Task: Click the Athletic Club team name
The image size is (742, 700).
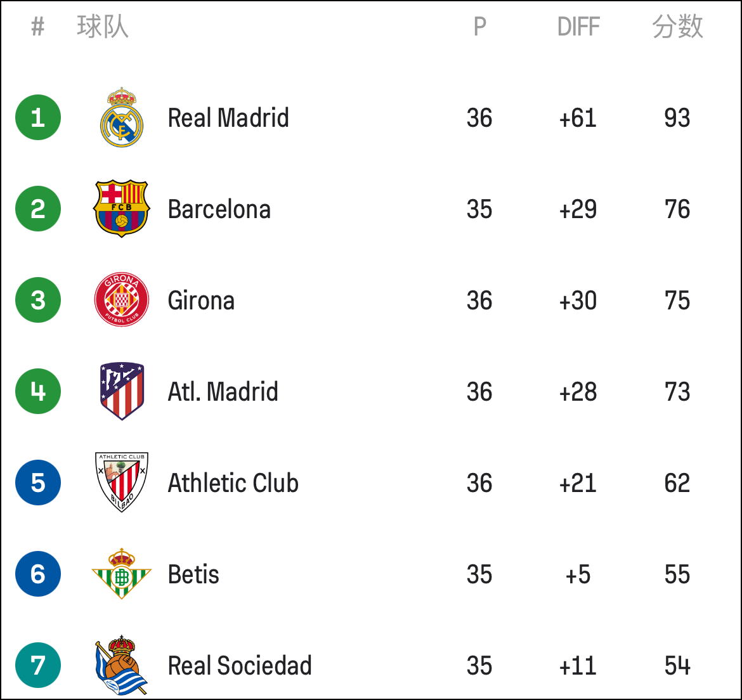Action: point(233,483)
